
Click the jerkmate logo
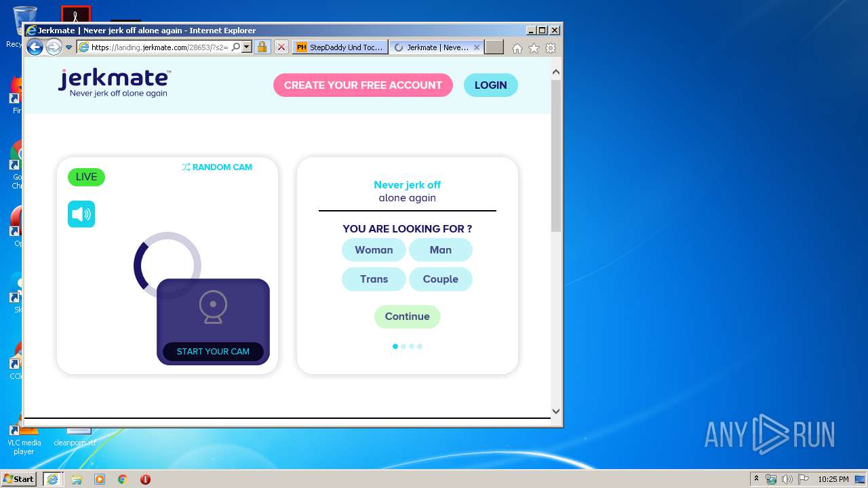pyautogui.click(x=114, y=83)
